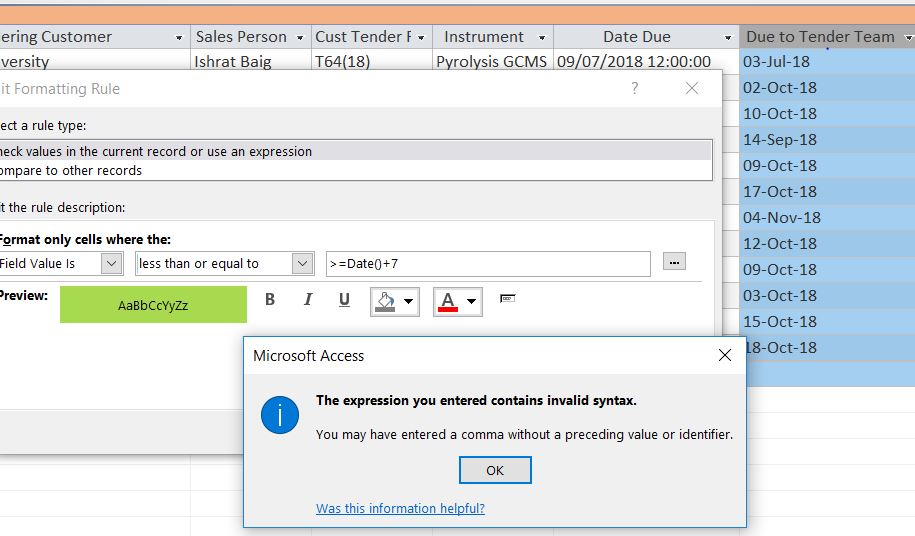Expand the background color dropdown arrow
Screen dimensions: 915x536
(408, 301)
